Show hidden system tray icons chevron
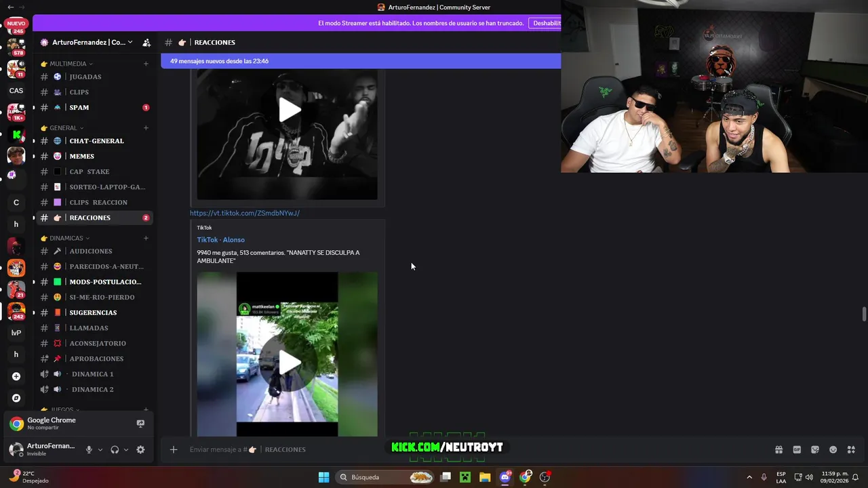This screenshot has height=488, width=868. pos(749,477)
